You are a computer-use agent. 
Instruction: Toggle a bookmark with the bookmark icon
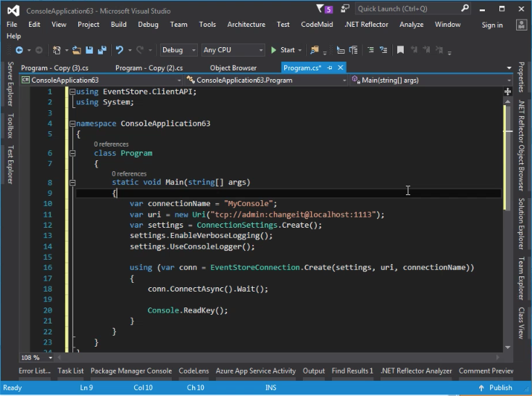tap(400, 50)
